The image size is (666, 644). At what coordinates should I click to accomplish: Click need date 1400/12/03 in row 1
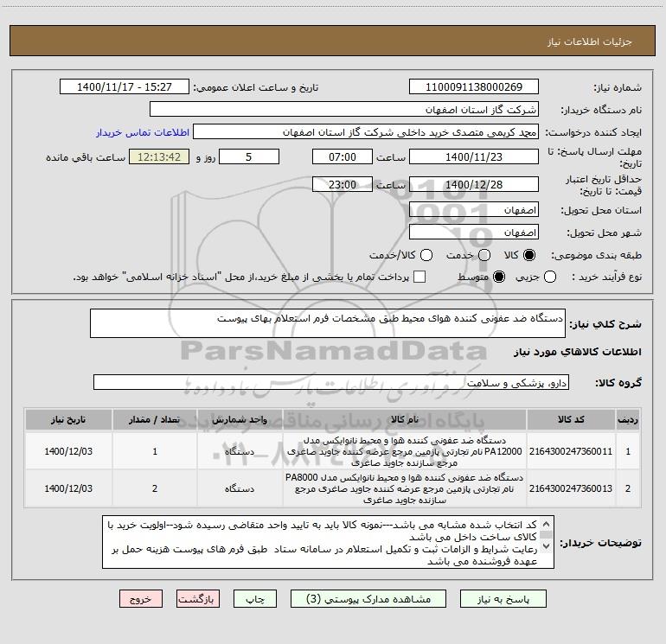pyautogui.click(x=68, y=451)
